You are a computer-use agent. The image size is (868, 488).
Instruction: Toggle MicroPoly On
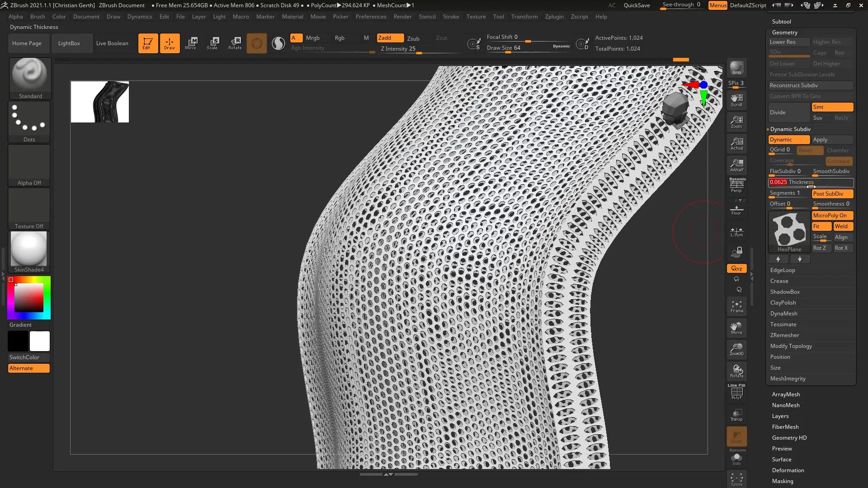point(832,216)
